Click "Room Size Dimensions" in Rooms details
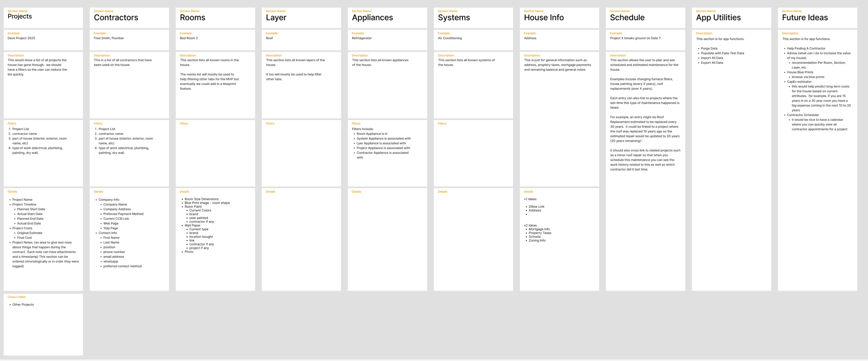The height and width of the screenshot is (361, 868). tap(201, 199)
